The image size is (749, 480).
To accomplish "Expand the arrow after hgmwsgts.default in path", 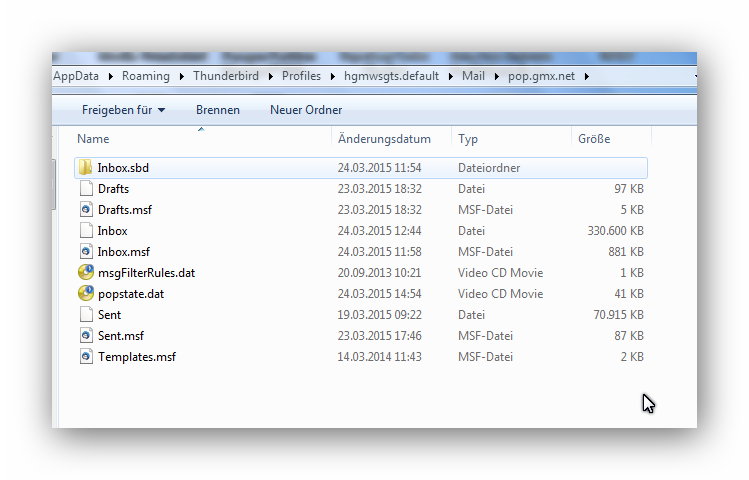I will [450, 76].
